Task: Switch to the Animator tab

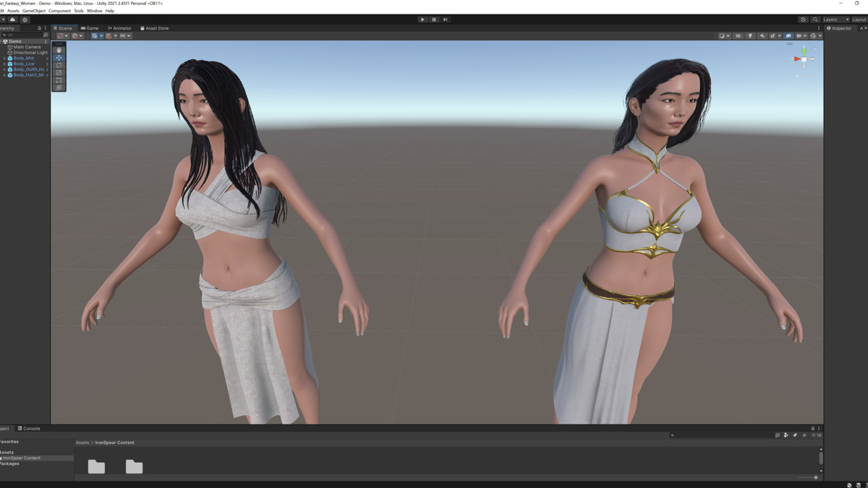Action: [x=120, y=28]
